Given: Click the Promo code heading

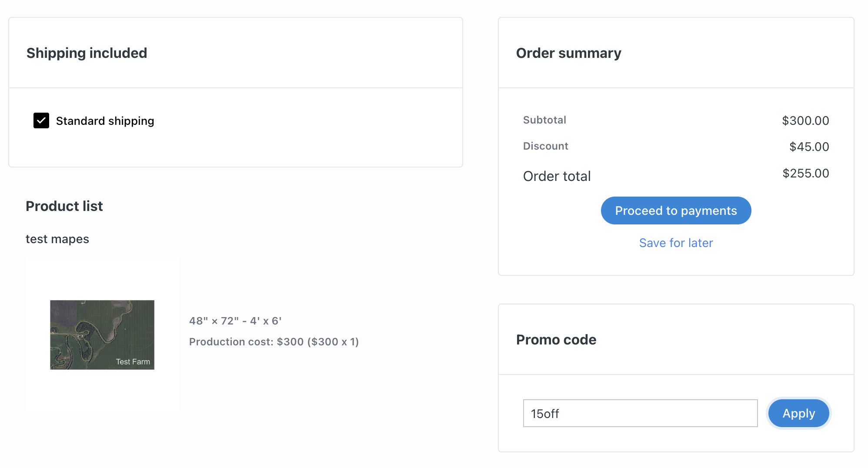Looking at the screenshot, I should 556,340.
